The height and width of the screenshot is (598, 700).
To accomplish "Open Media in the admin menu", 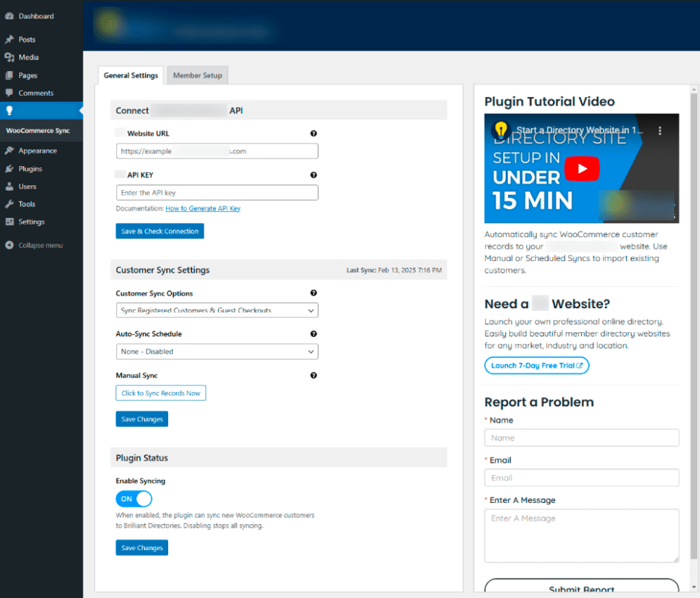I will [29, 57].
